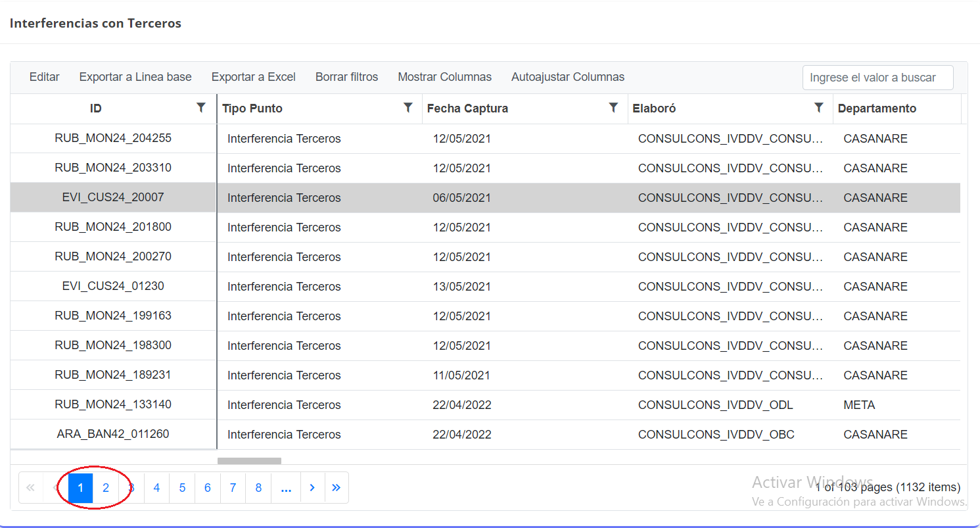
Task: Select page 5 in pager
Action: (x=182, y=487)
